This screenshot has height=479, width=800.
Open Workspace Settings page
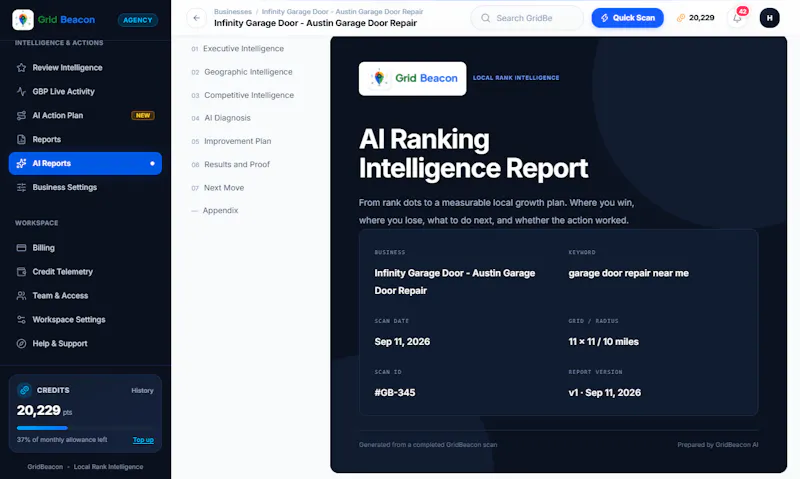85,319
